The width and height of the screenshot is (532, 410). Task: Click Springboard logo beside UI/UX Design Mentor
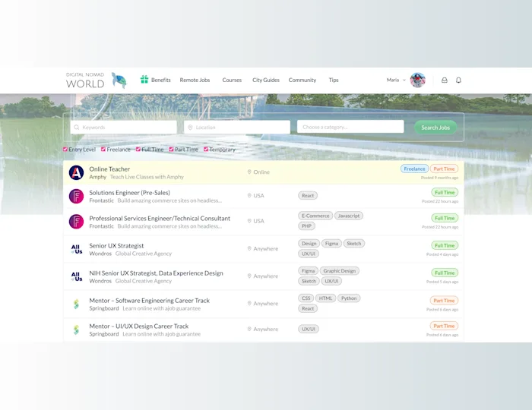(76, 330)
